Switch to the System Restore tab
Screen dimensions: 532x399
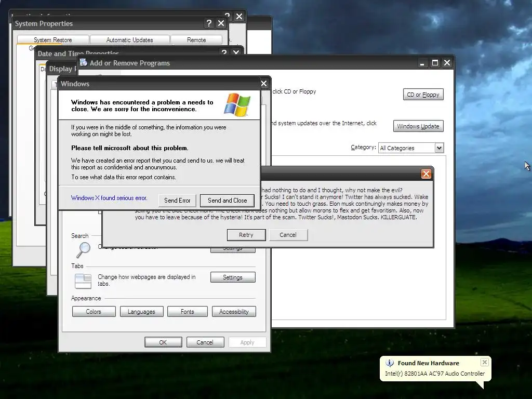pos(53,39)
